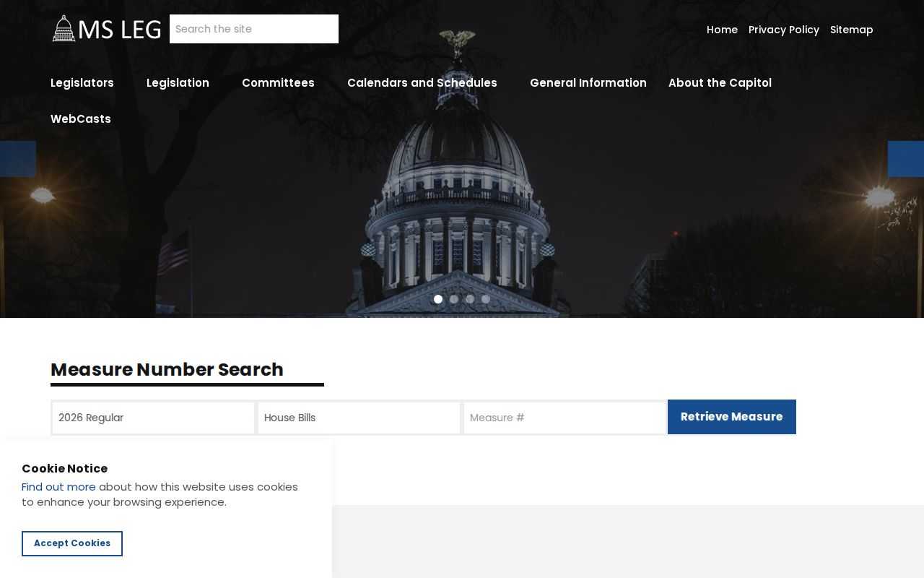Select the first carousel dot
The height and width of the screenshot is (578, 924).
[438, 299]
